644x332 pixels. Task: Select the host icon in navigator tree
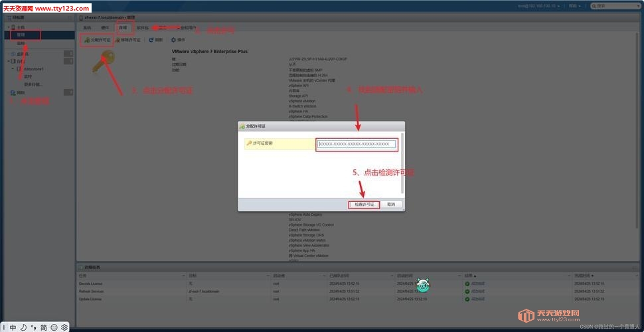(13, 27)
